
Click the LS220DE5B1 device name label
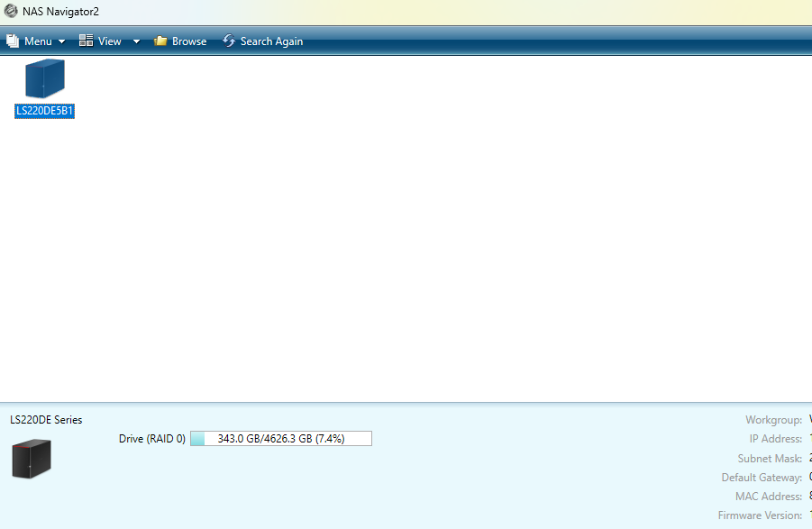click(x=44, y=111)
